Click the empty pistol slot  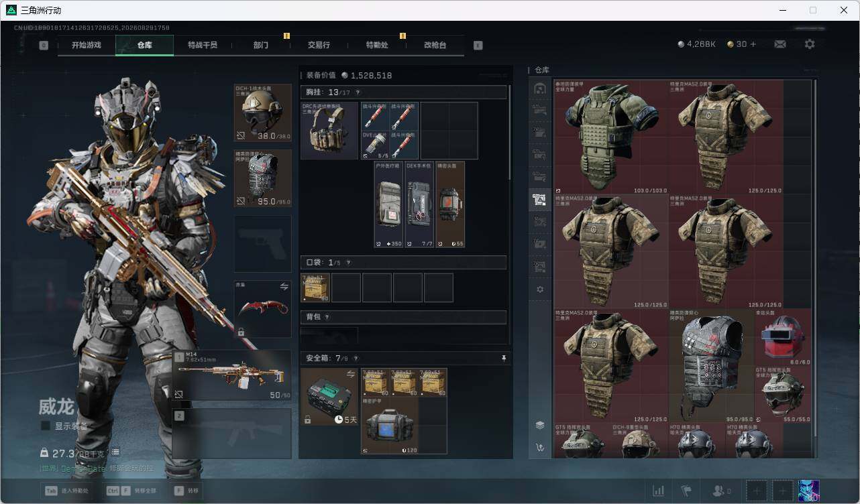coord(263,243)
